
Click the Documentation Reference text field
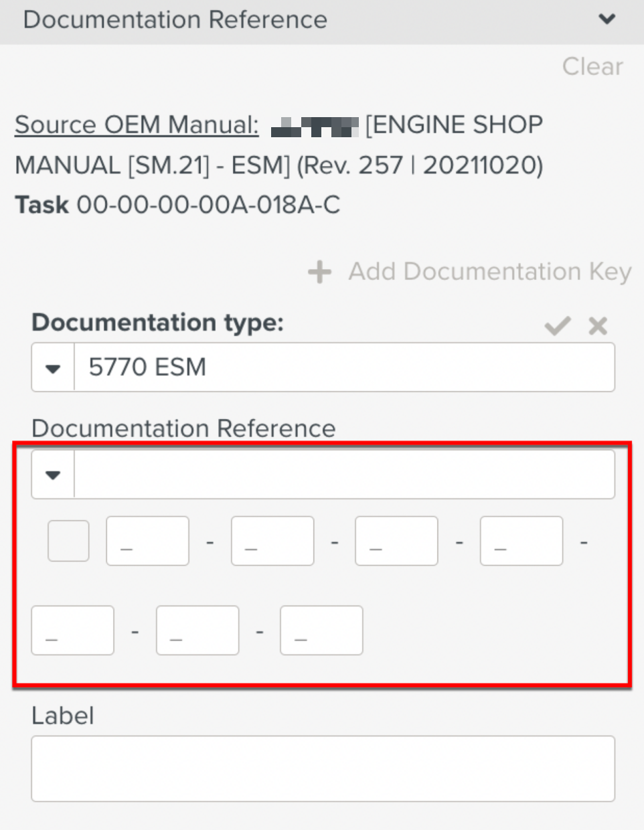pyautogui.click(x=344, y=475)
